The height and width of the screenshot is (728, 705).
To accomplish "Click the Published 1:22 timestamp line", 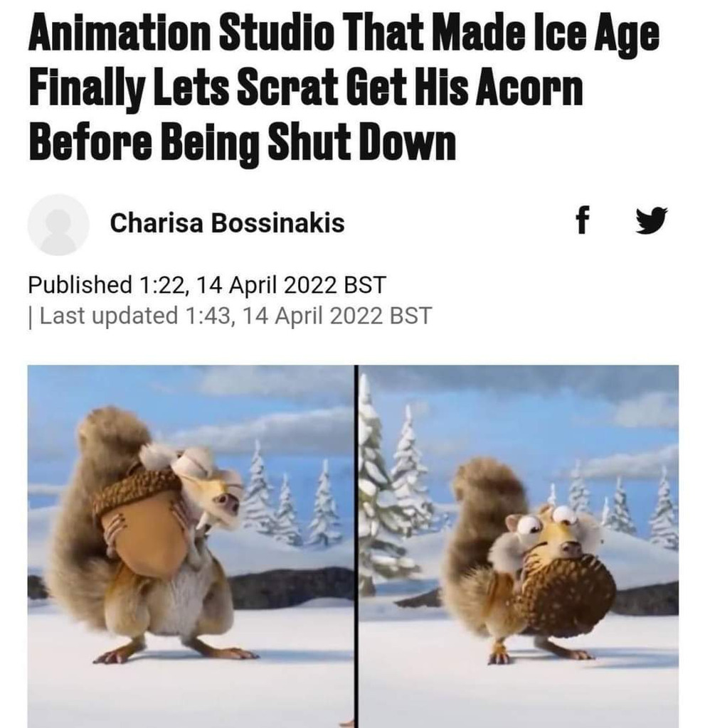I will [x=207, y=284].
